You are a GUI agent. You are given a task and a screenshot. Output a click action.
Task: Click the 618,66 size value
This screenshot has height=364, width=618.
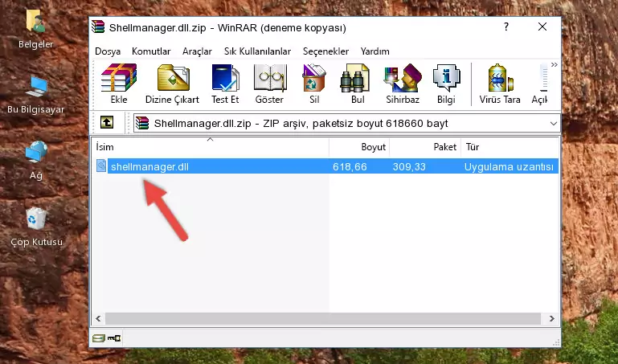tap(350, 166)
